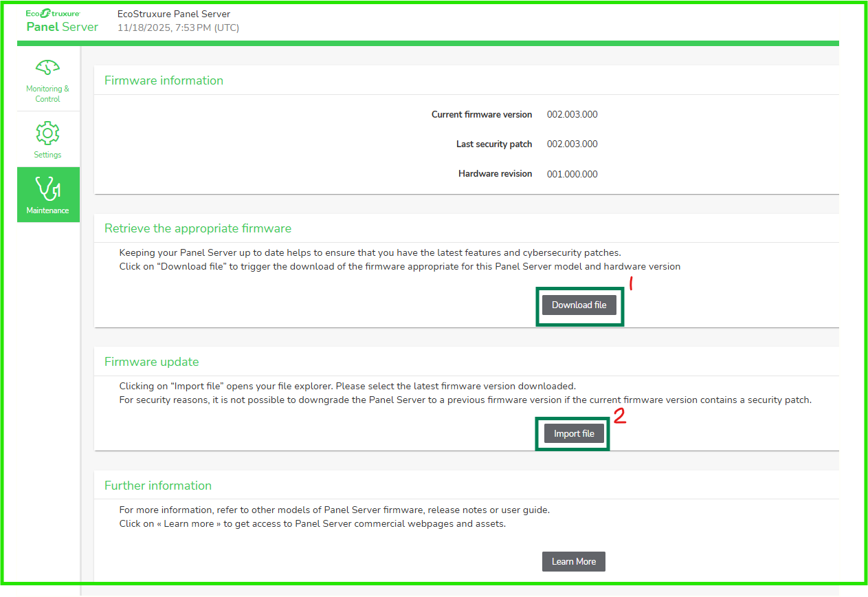Click the 'For more information, refer to other models' sentence
The image size is (868, 597).
tap(334, 510)
